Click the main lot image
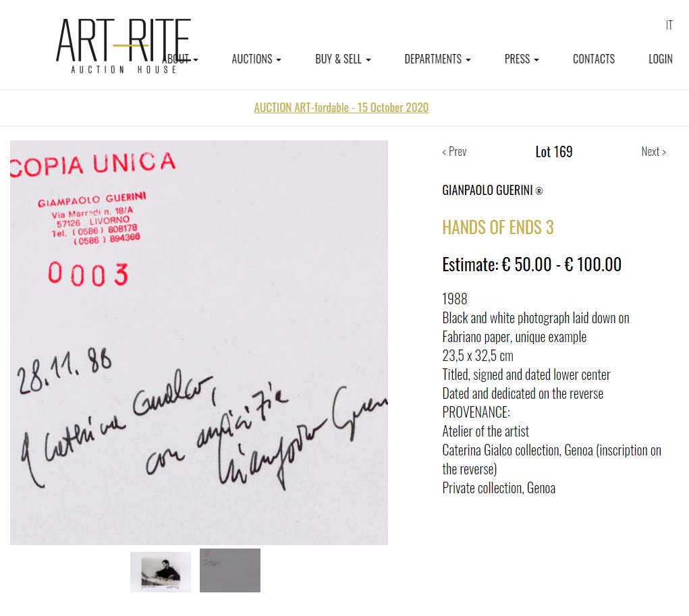The height and width of the screenshot is (616, 689). pyautogui.click(x=199, y=343)
